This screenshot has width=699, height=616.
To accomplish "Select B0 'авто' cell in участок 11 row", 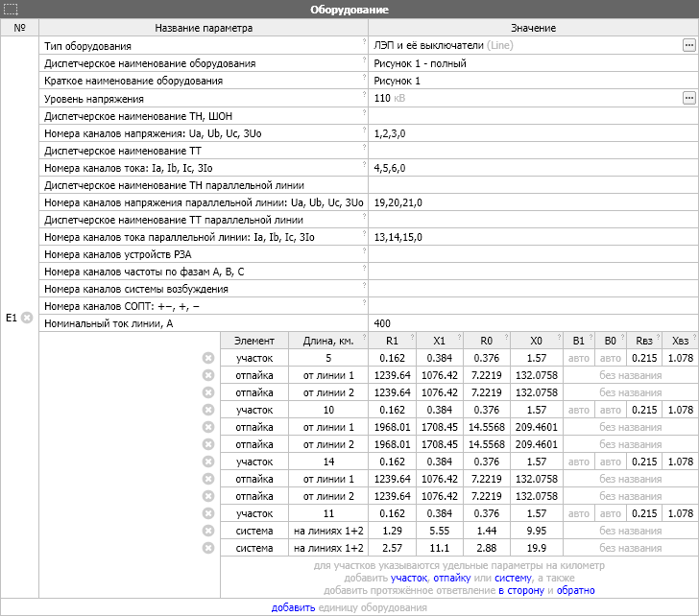I will point(611,513).
